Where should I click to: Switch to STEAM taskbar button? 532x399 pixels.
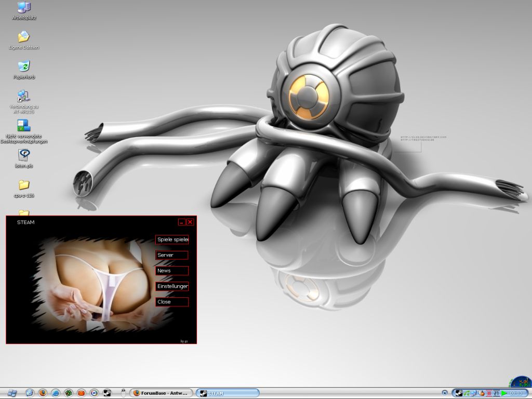coord(228,393)
